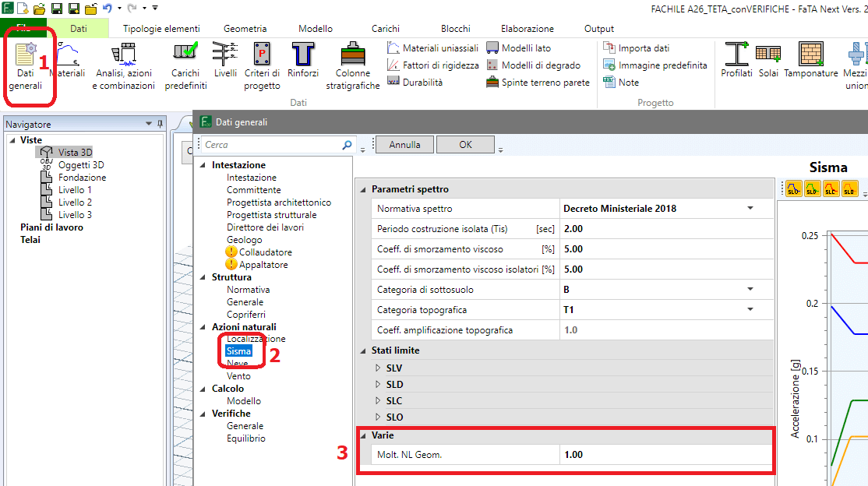Confirm with the OK button
The image size is (868, 486).
point(465,144)
